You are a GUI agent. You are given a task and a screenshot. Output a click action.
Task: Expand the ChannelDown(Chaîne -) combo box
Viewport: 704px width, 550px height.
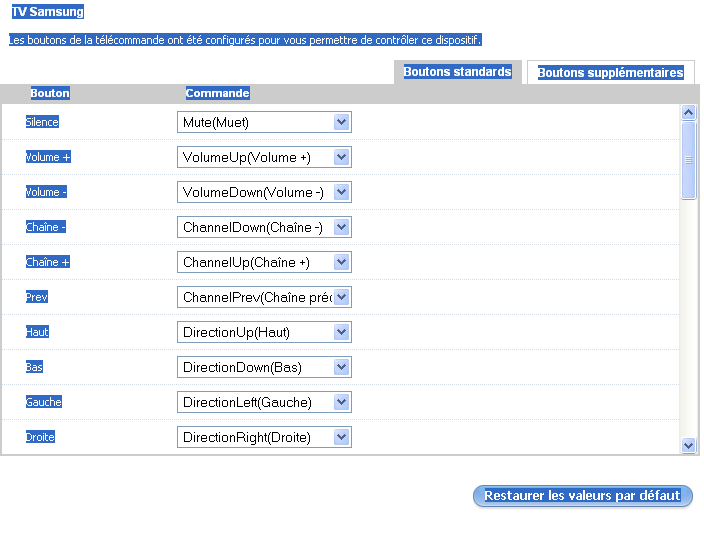[341, 227]
